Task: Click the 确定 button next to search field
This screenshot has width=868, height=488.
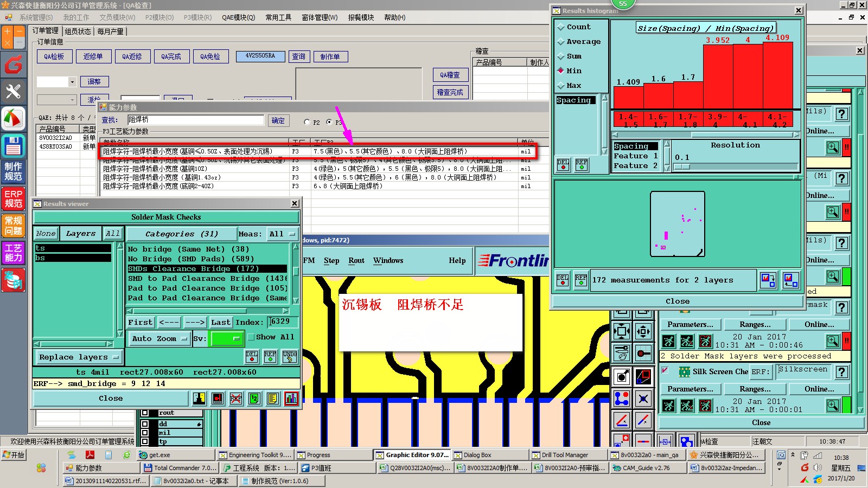Action: coord(278,120)
